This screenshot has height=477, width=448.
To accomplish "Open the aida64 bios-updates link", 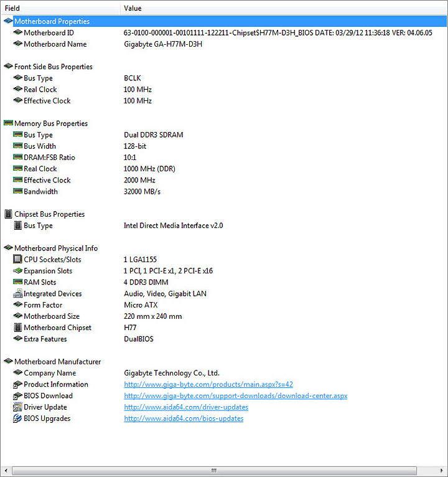I will (184, 418).
